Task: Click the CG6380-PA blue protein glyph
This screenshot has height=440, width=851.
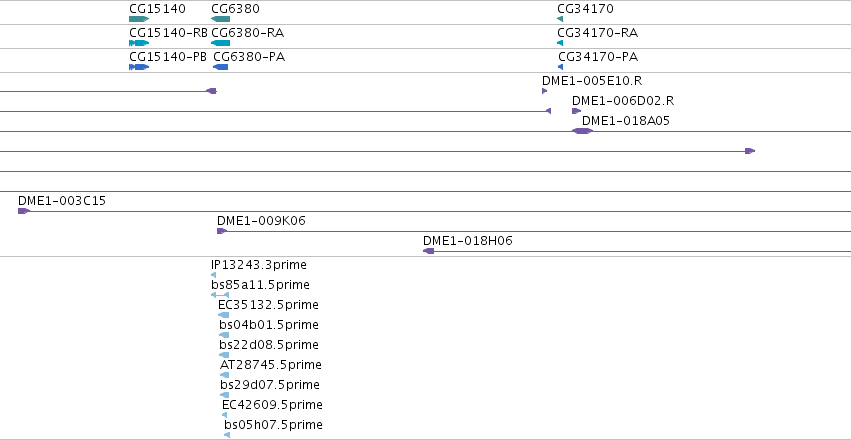Action: pos(220,67)
